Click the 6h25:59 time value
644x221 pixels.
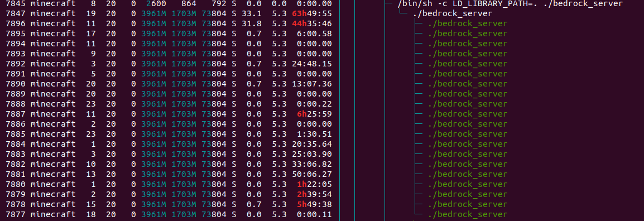click(314, 114)
